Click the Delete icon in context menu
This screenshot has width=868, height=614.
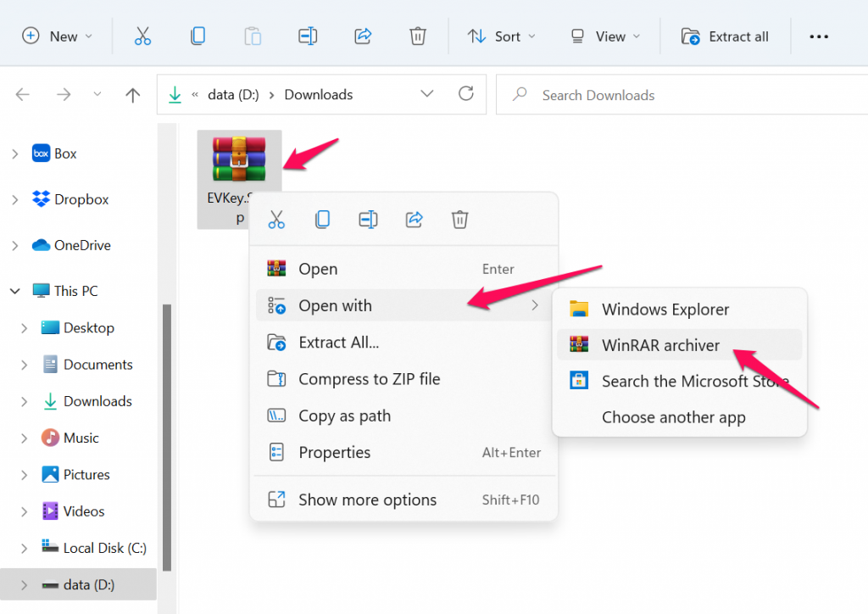click(459, 220)
